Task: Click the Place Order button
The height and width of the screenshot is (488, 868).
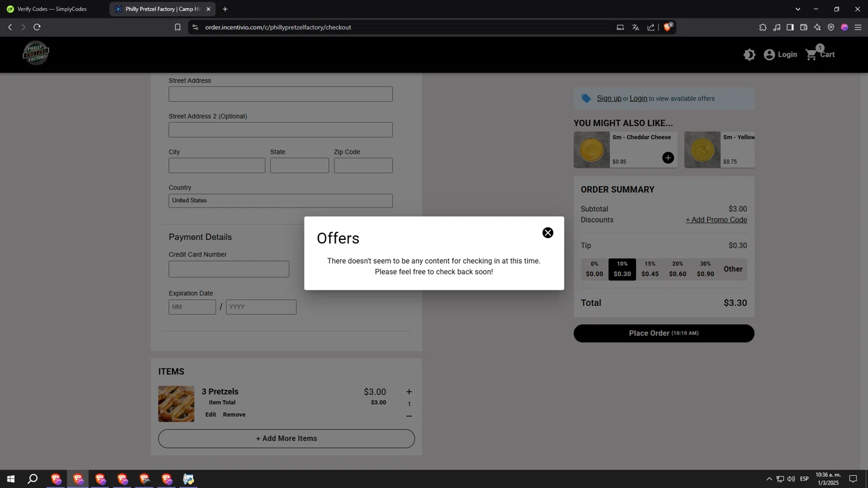Action: coord(664,333)
